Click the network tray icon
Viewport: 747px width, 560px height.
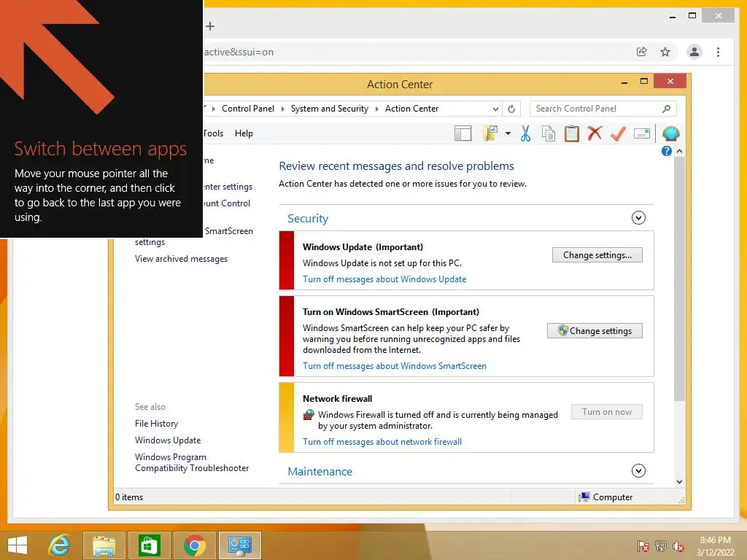(x=661, y=546)
